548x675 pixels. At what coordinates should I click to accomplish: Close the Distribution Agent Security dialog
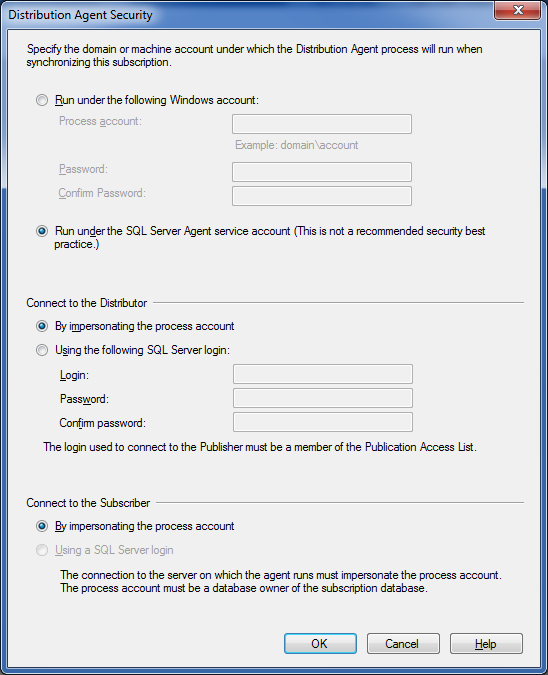point(517,10)
